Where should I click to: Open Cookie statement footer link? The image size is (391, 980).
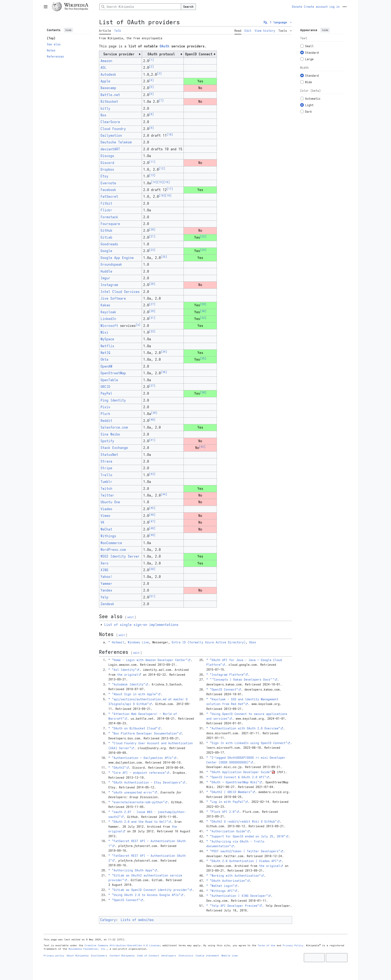pyautogui.click(x=207, y=956)
